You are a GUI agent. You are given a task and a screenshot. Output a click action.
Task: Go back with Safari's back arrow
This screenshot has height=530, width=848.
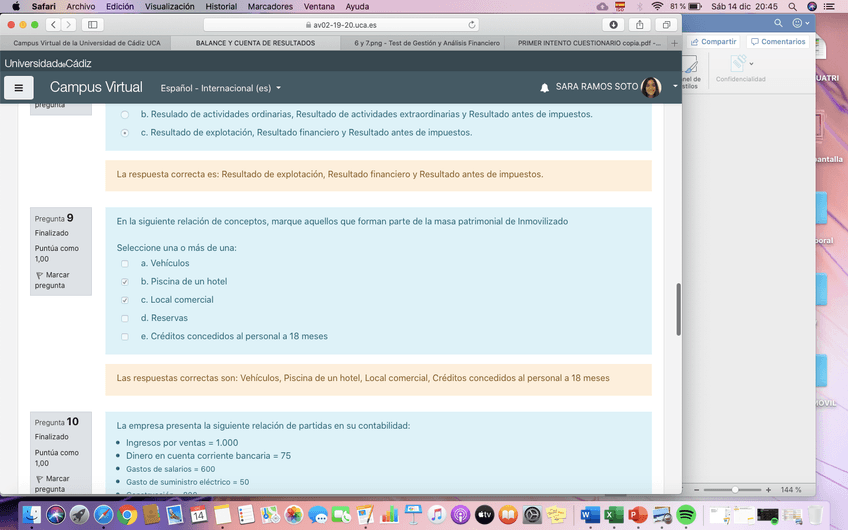click(53, 24)
